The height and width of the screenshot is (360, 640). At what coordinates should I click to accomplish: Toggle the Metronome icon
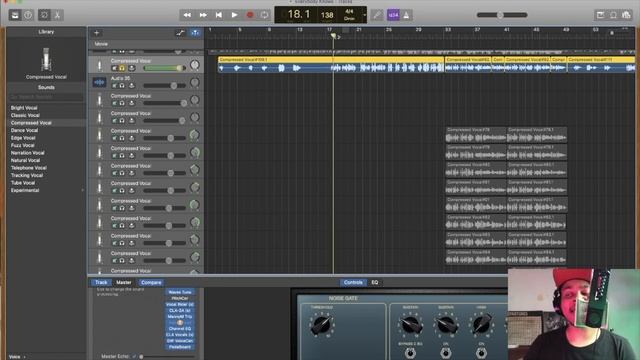click(406, 15)
